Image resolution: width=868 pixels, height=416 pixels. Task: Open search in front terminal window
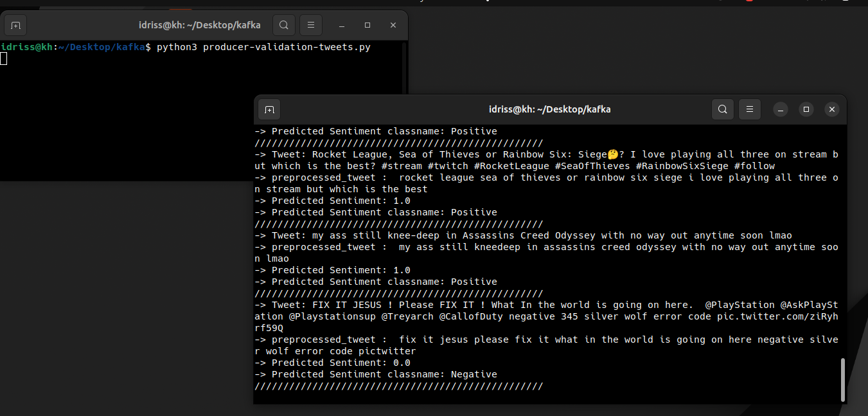click(x=723, y=109)
